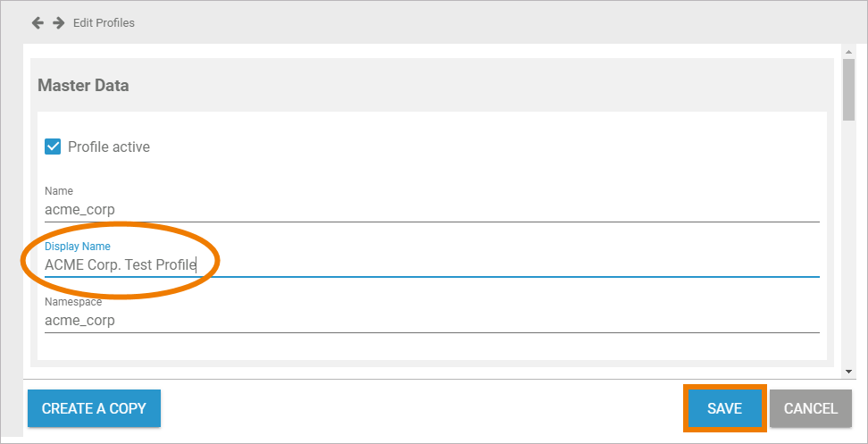Screen dimensions: 868x444
Task: Click the small Name field label
Action: pyautogui.click(x=59, y=191)
